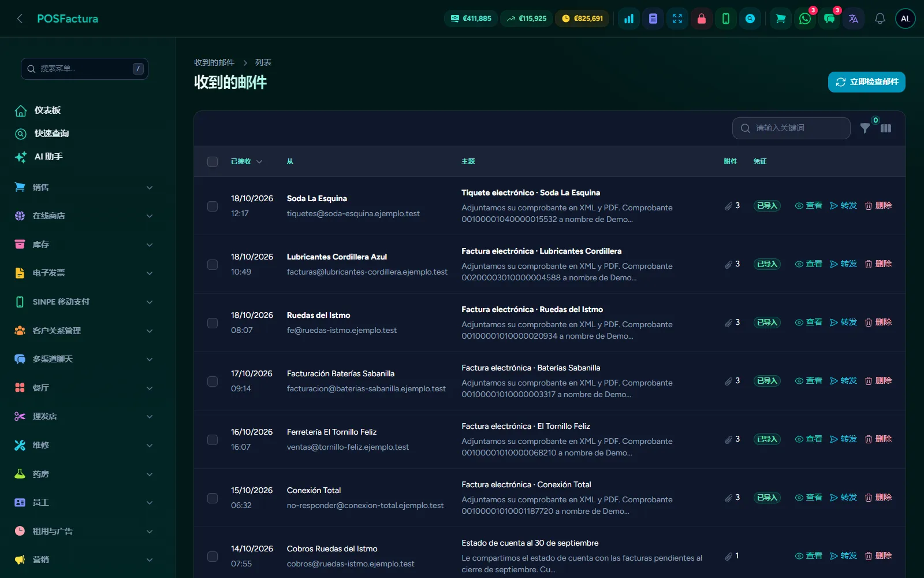
Task: Expand the 在线商店 sidebar section
Action: pos(84,216)
